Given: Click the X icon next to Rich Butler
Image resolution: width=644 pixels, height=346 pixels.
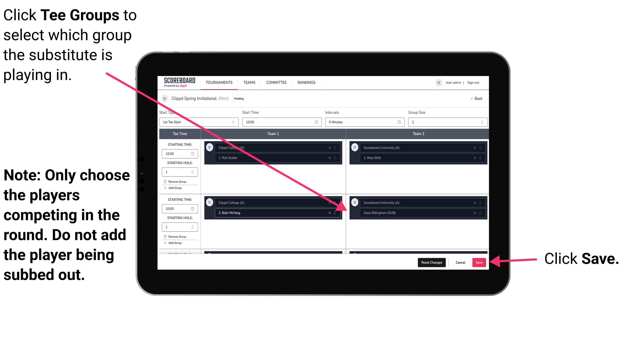Looking at the screenshot, I should pyautogui.click(x=332, y=158).
